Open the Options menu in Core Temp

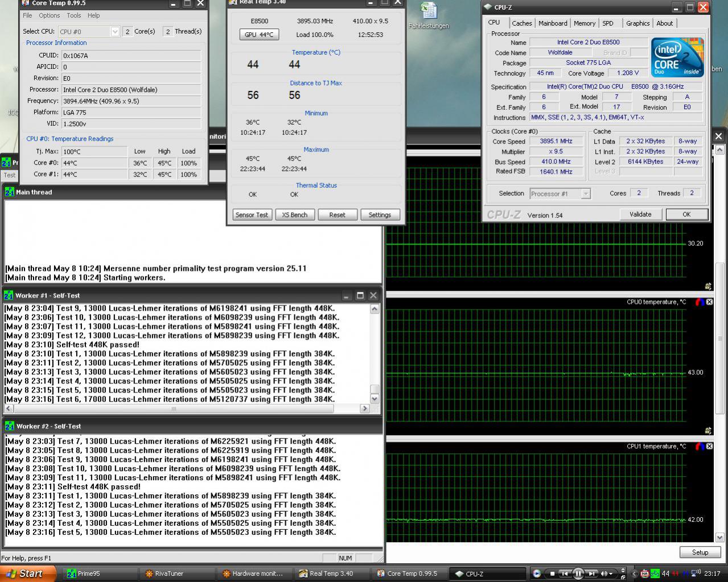pyautogui.click(x=50, y=15)
